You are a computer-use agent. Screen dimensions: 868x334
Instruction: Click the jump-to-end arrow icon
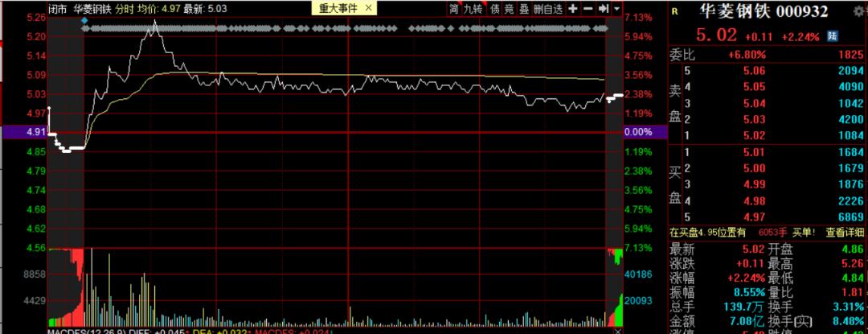(x=603, y=8)
